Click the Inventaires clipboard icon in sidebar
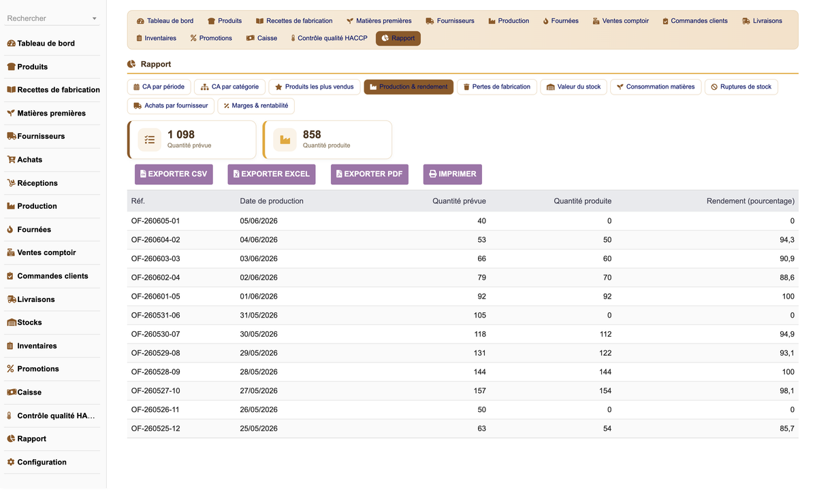This screenshot has width=817, height=504. [x=11, y=346]
